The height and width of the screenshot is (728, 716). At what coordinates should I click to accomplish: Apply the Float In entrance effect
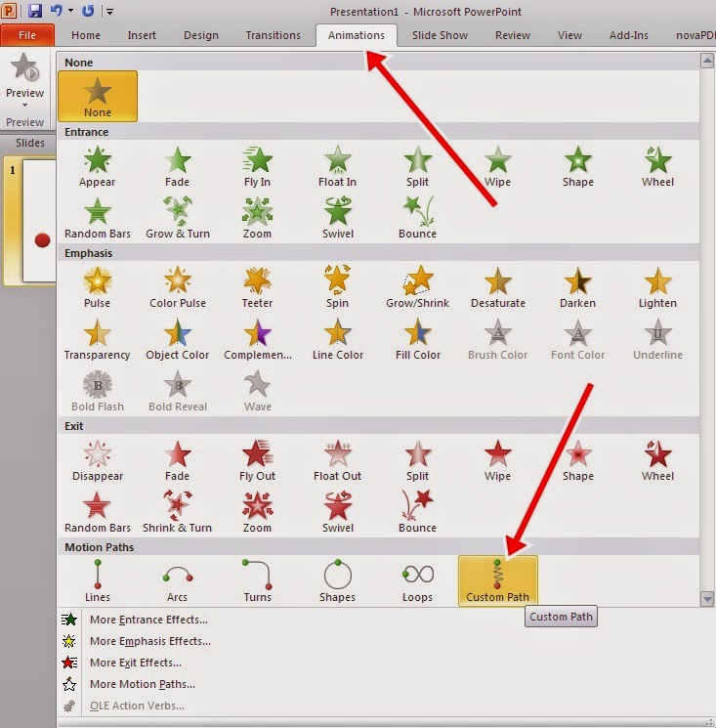(337, 166)
